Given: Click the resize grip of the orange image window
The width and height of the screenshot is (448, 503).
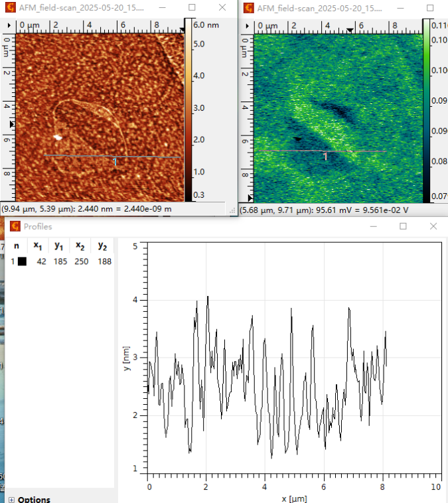Looking at the screenshot, I should (232, 210).
